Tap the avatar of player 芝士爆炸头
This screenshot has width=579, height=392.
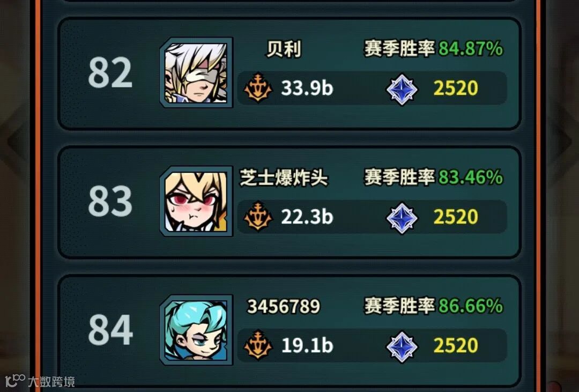[196, 201]
